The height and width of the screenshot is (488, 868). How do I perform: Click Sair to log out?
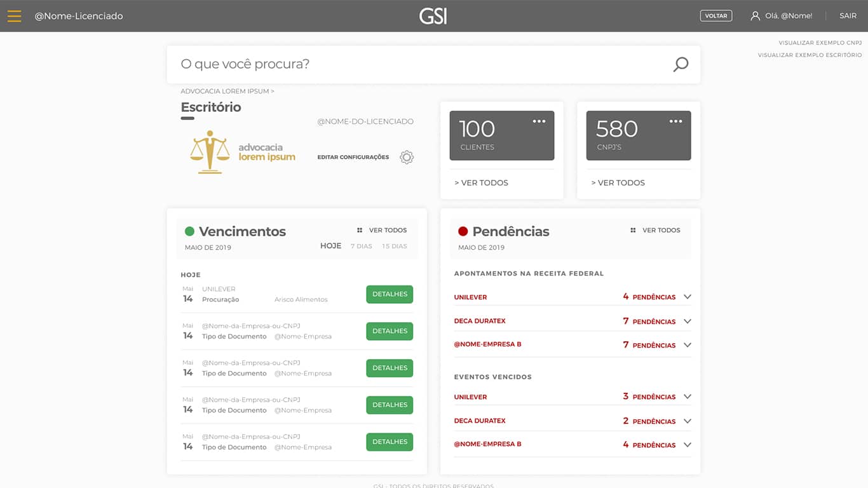848,16
